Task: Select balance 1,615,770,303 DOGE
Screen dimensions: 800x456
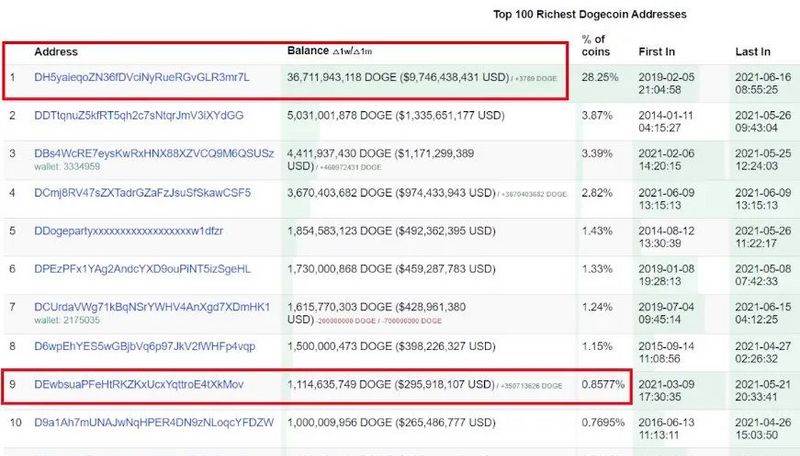Action: (x=339, y=307)
